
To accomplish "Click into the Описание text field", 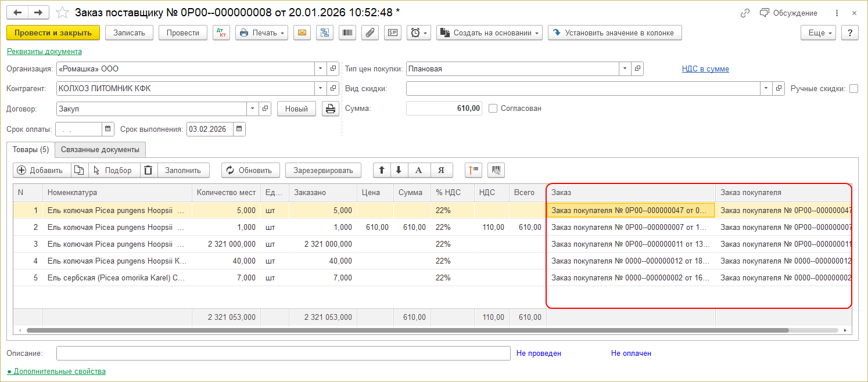I will click(283, 354).
